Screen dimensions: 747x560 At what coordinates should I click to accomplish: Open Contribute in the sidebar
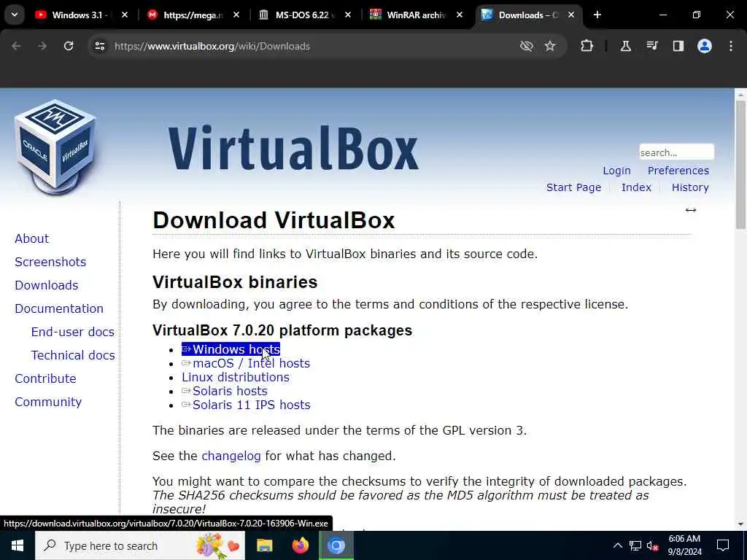[45, 378]
